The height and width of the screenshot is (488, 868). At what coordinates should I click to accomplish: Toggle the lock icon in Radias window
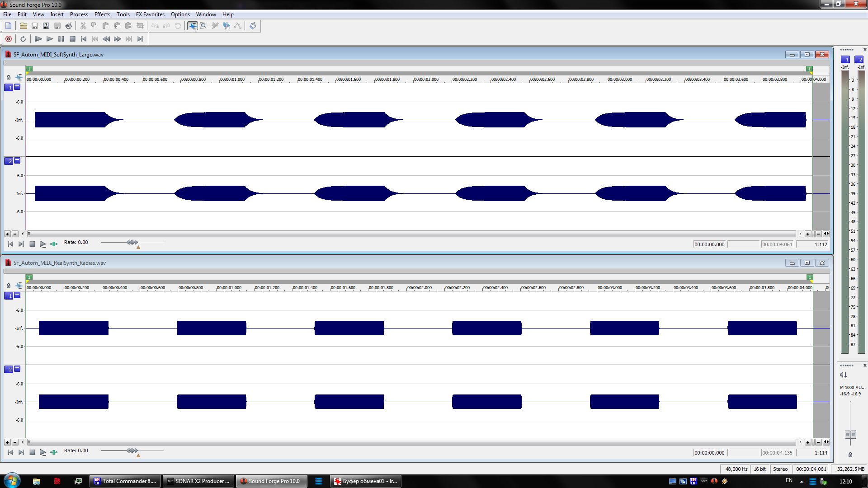(8, 286)
